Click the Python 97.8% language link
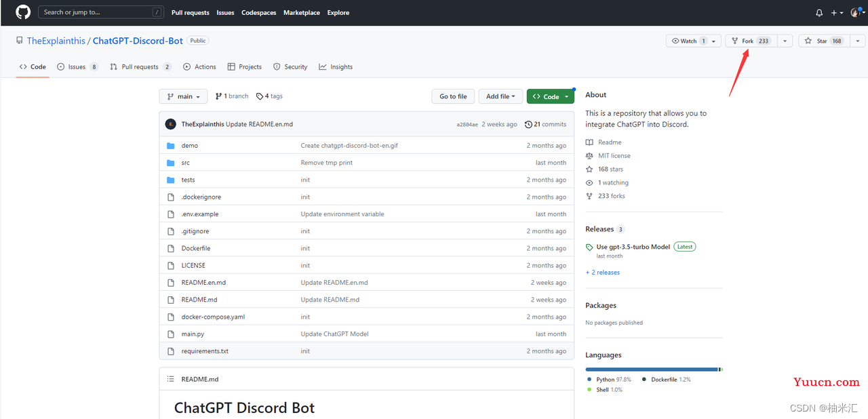 click(610, 380)
